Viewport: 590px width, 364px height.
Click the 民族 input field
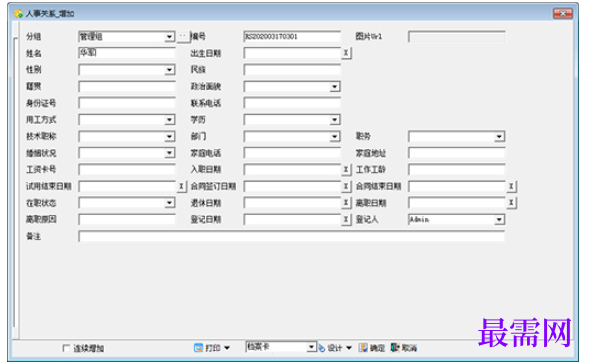292,70
